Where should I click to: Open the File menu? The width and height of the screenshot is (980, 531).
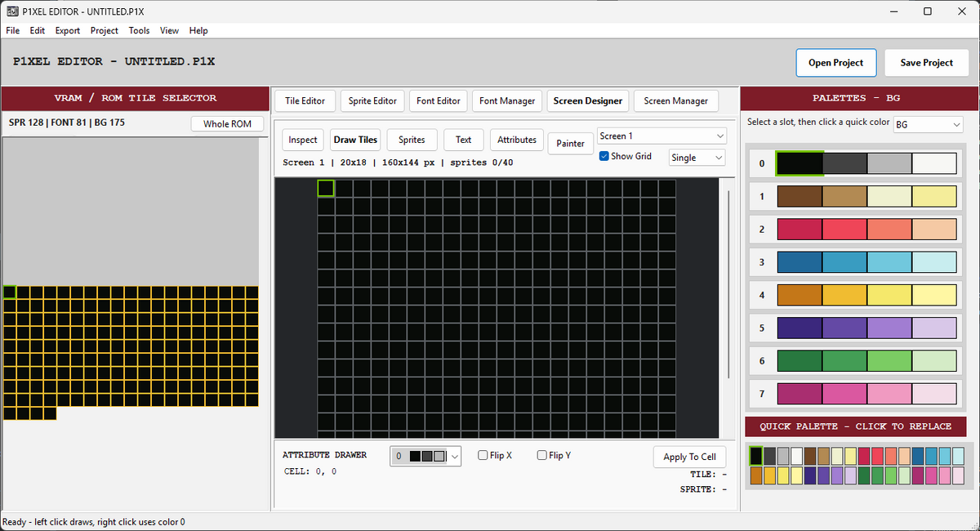(x=12, y=30)
